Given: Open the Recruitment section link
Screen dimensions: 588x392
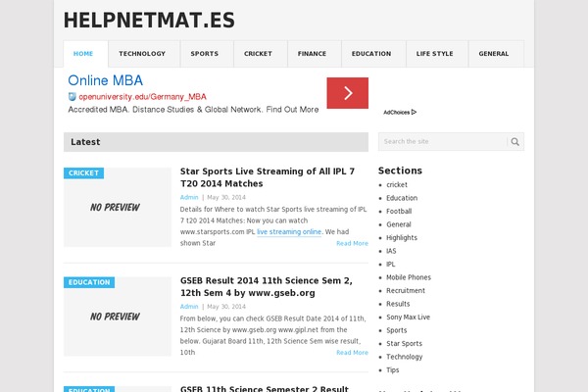Looking at the screenshot, I should click(406, 291).
